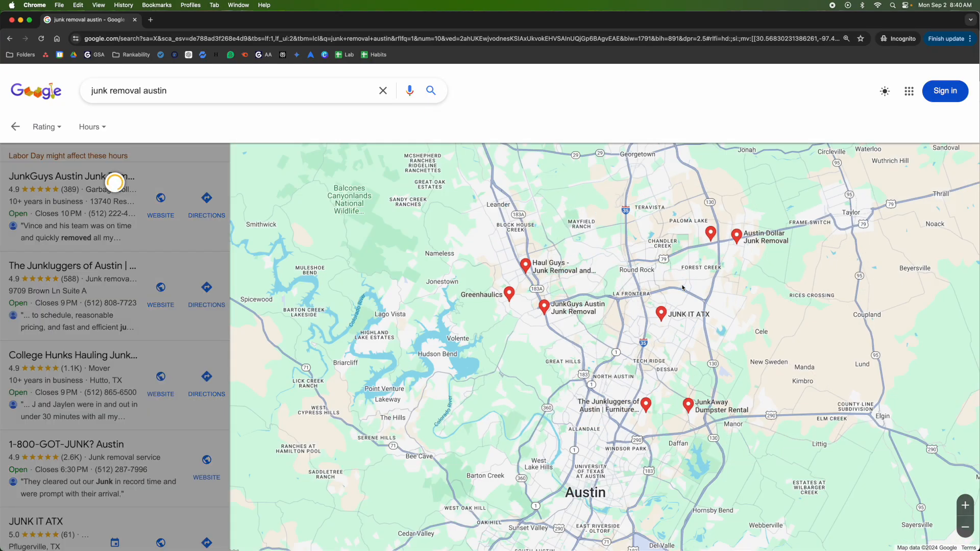Screen dimensions: 980x551
Task: Zoom out on the map
Action: (x=965, y=527)
